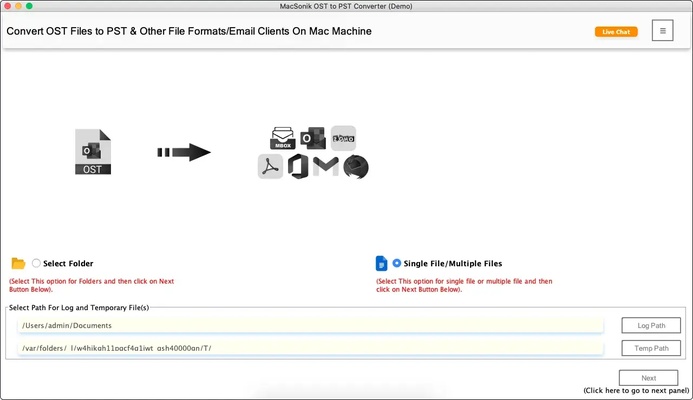Click the conversion arrow graphic

[184, 152]
